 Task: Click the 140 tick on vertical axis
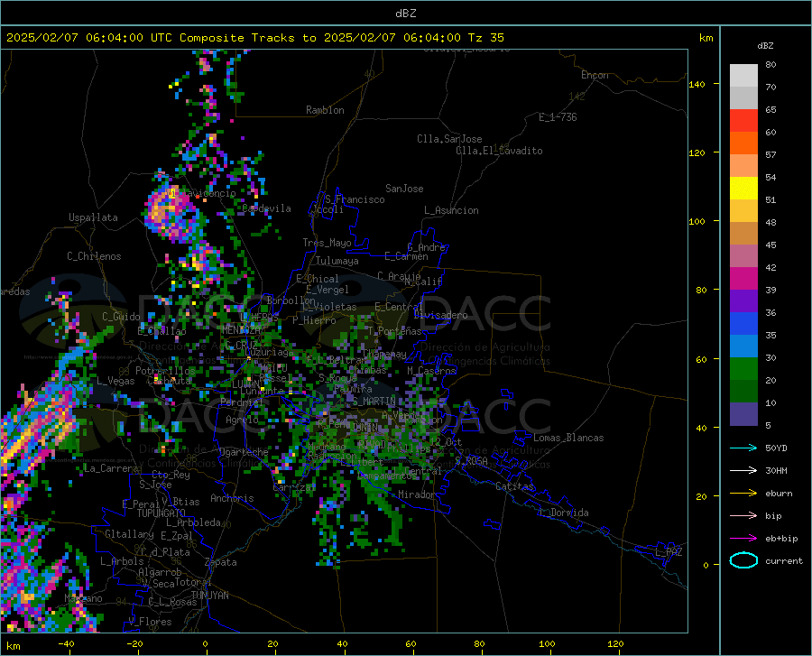pos(697,84)
